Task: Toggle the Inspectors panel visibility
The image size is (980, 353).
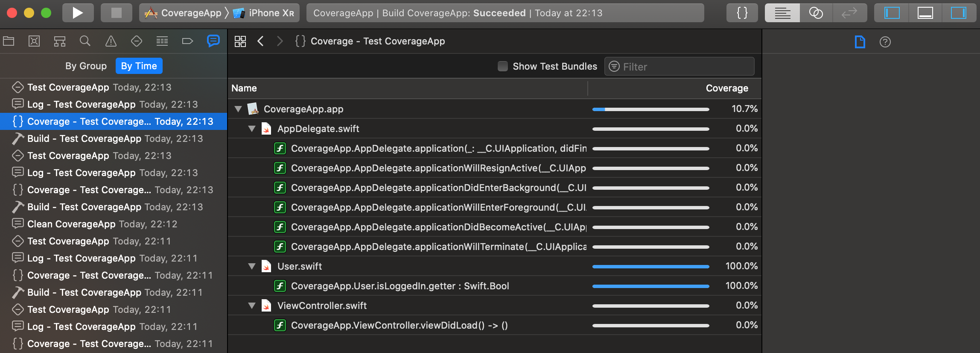Action: pyautogui.click(x=959, y=13)
